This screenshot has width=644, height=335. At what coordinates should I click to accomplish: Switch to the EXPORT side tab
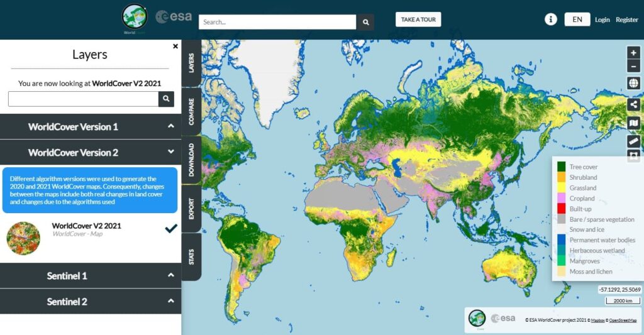191,209
